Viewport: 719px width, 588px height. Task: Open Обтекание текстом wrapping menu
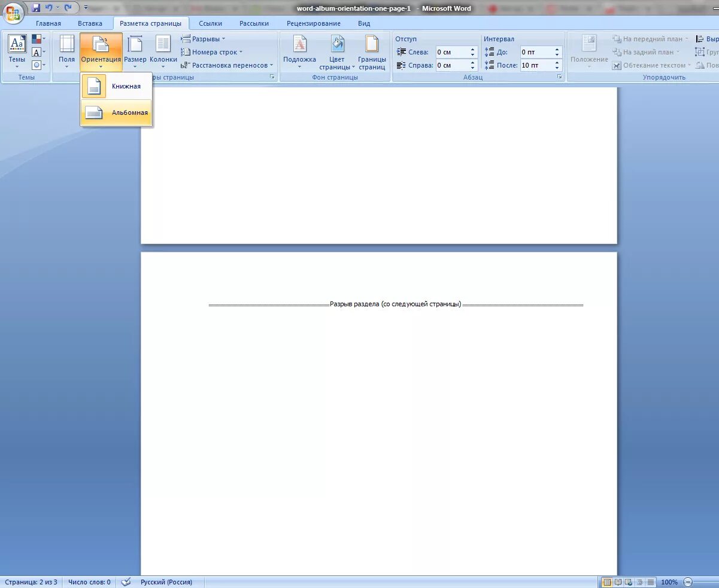tap(651, 65)
